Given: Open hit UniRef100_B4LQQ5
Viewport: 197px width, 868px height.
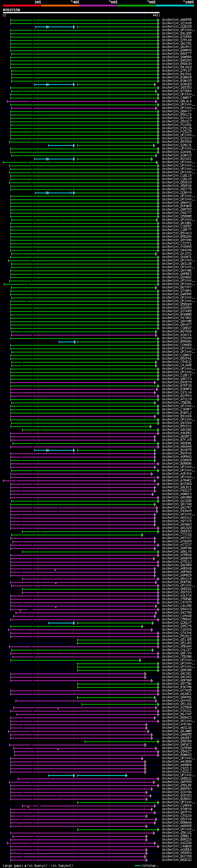Looking at the screenshot, I should point(177,33).
